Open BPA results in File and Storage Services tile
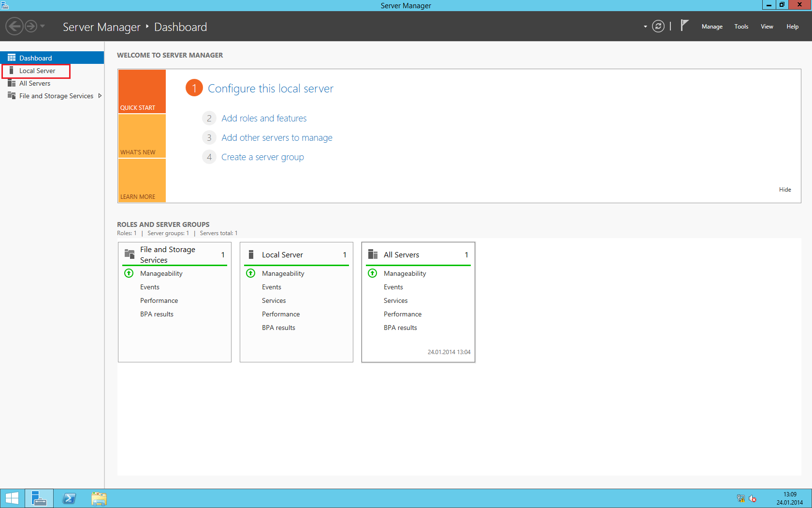 click(157, 314)
